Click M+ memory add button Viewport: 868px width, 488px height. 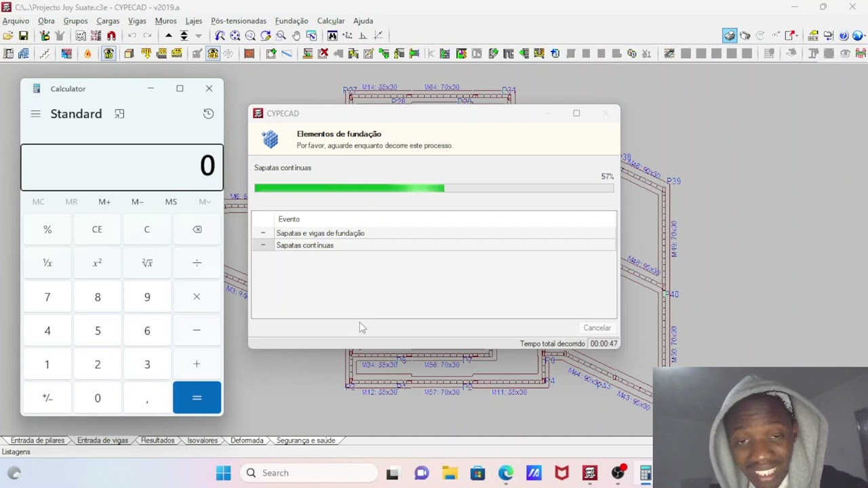tap(104, 202)
